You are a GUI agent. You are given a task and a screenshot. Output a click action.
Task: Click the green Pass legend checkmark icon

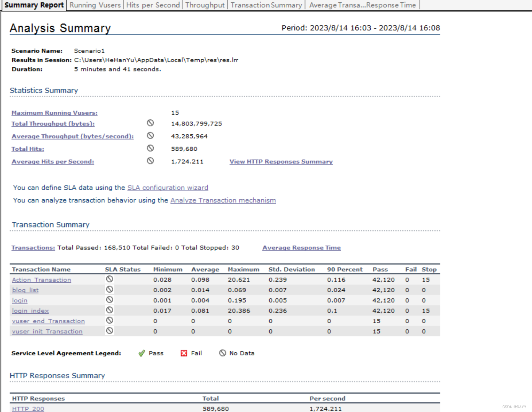tap(142, 353)
